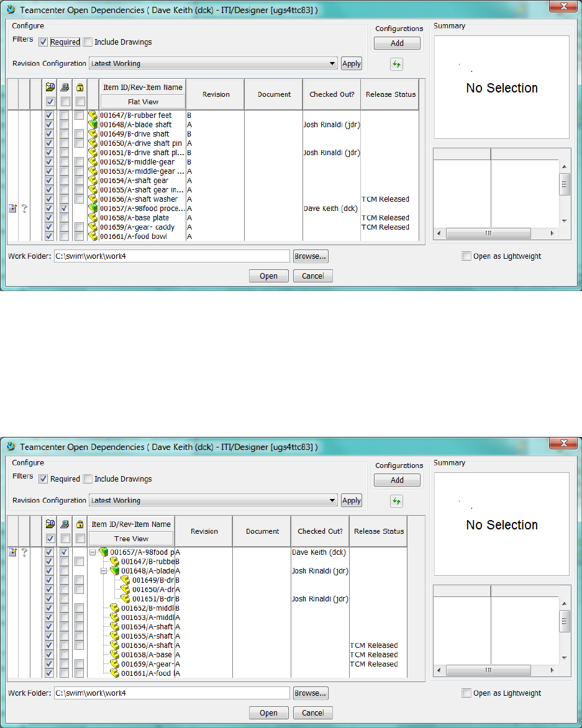Click the Tree View toggle button
The height and width of the screenshot is (728, 582).
click(131, 539)
